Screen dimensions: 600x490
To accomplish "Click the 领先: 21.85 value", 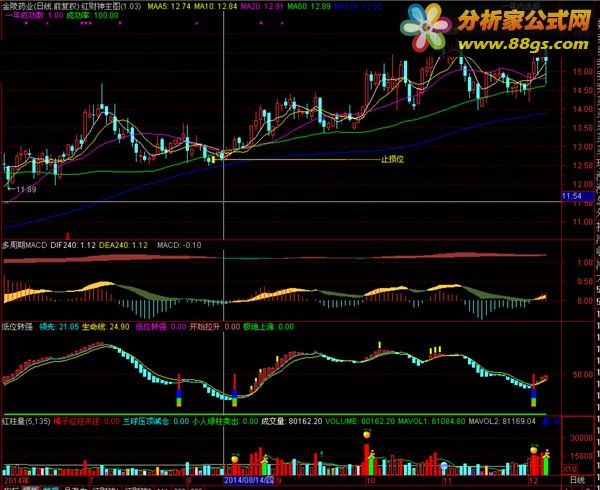I will pos(59,327).
